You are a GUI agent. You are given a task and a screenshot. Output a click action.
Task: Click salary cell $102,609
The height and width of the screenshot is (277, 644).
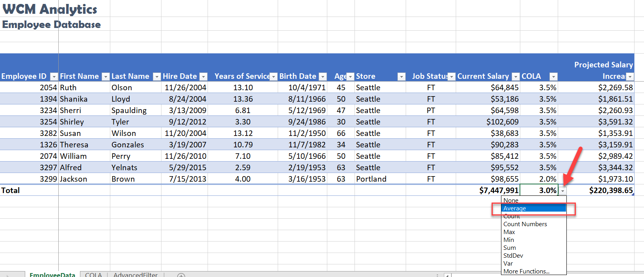488,122
